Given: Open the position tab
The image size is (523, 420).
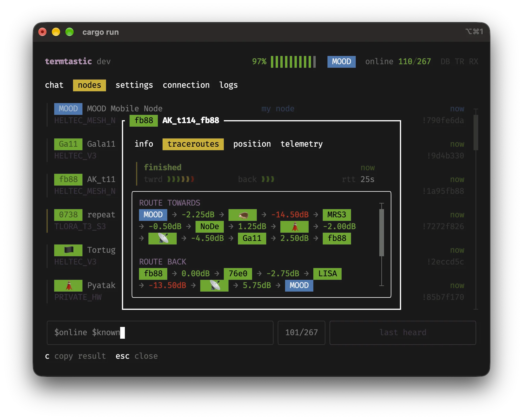Looking at the screenshot, I should point(252,144).
